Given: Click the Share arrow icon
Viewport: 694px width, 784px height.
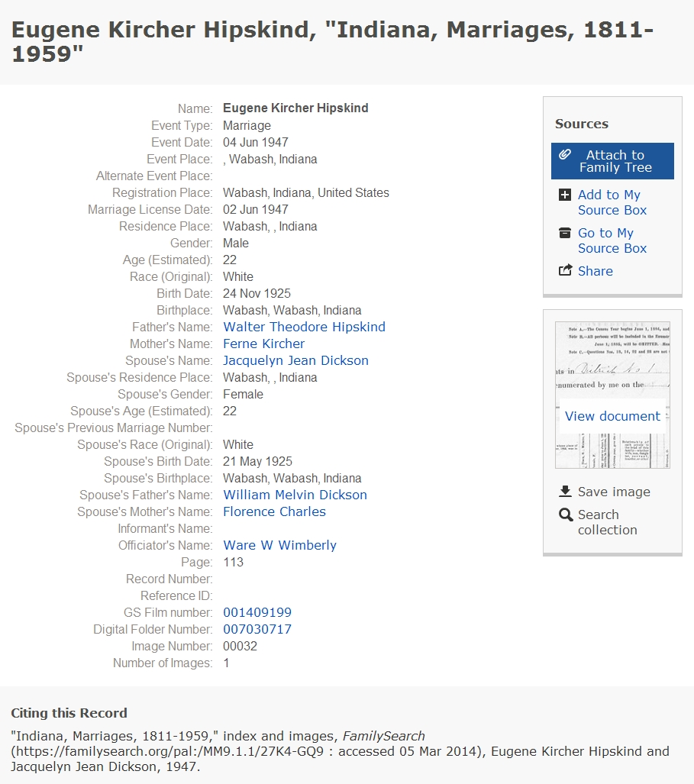Looking at the screenshot, I should (x=565, y=270).
